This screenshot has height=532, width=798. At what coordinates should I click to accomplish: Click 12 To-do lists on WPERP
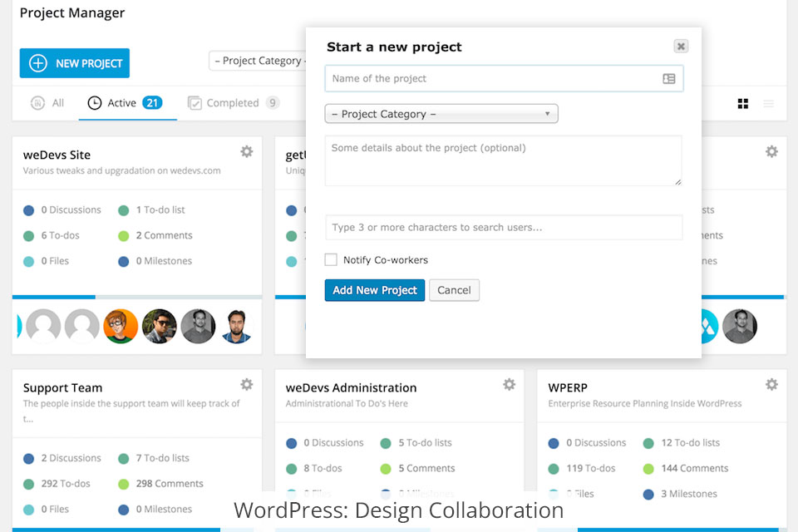[691, 443]
